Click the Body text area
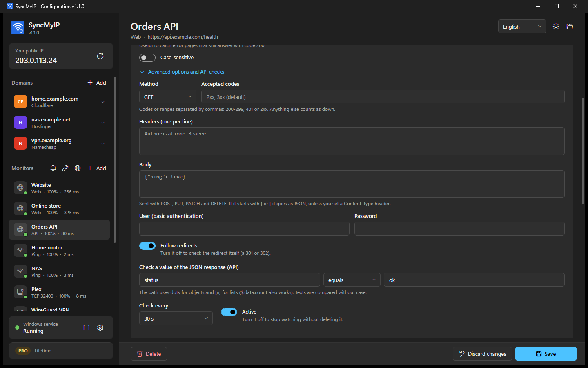This screenshot has width=588, height=368. point(352,184)
